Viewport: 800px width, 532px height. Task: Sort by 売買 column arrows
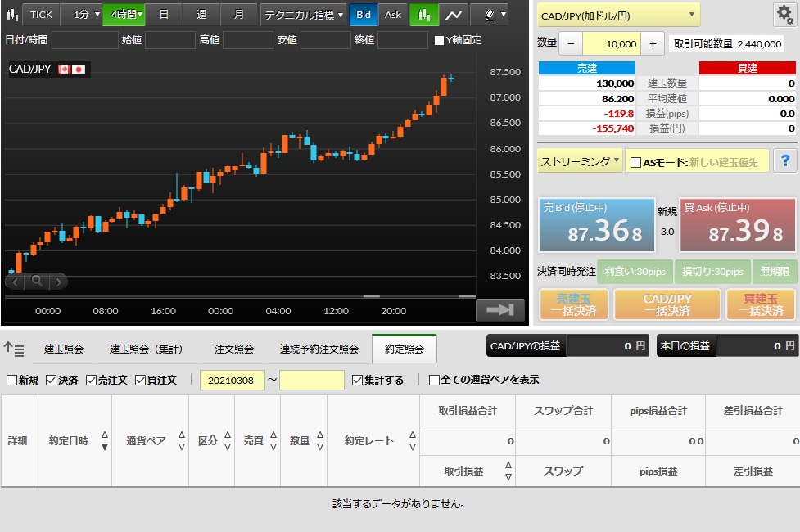(273, 440)
